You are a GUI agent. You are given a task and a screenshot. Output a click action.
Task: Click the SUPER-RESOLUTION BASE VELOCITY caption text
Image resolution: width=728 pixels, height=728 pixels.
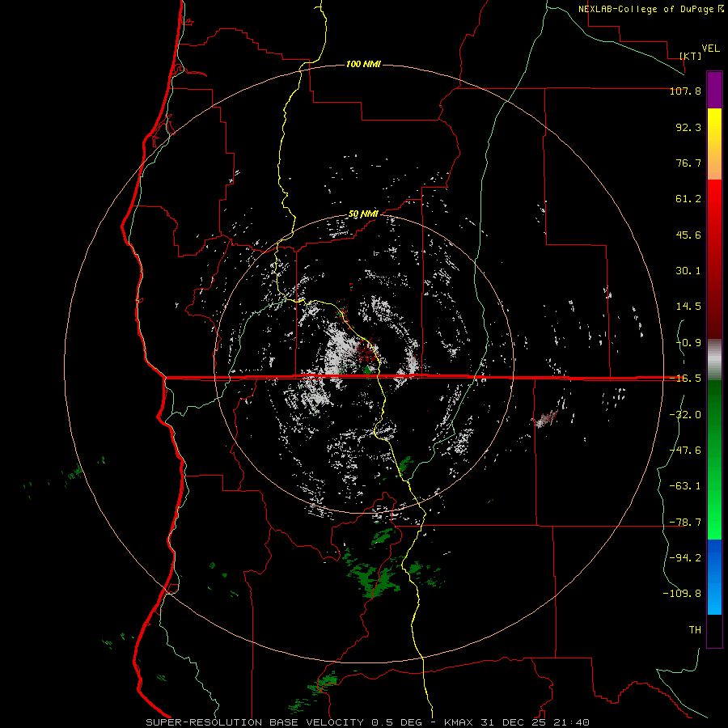pos(255,722)
